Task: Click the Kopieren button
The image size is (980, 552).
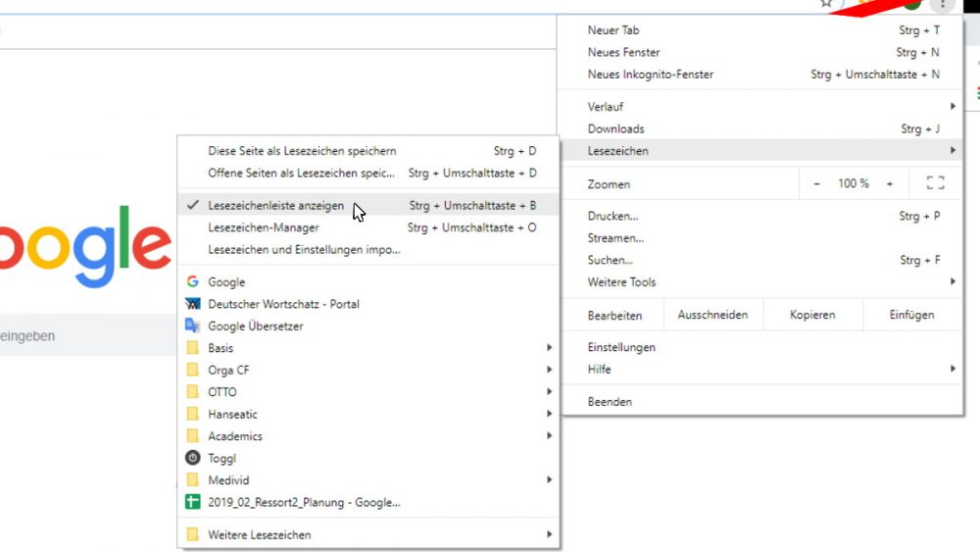Action: point(812,315)
